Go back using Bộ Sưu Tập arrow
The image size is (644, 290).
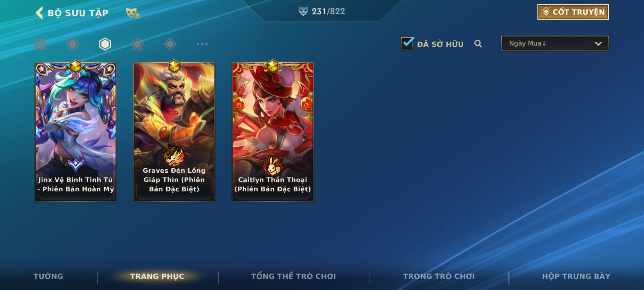(x=39, y=13)
